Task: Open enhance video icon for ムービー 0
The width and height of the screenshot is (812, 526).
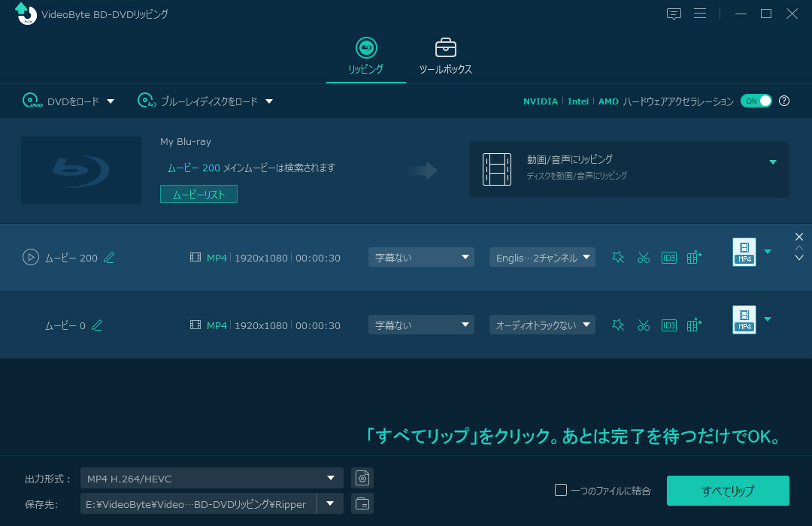Action: point(694,325)
